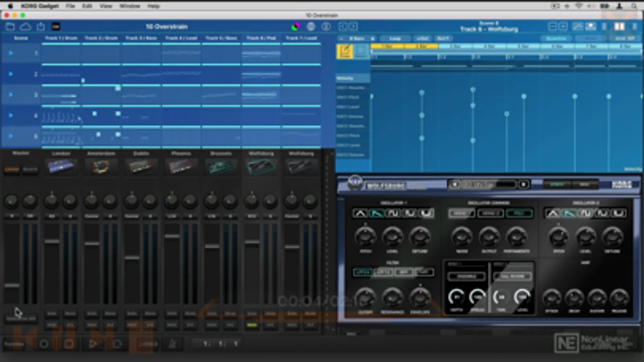Screen dimensions: 644x362
Task: Select the draw pencil tool in editor
Action: (x=345, y=51)
